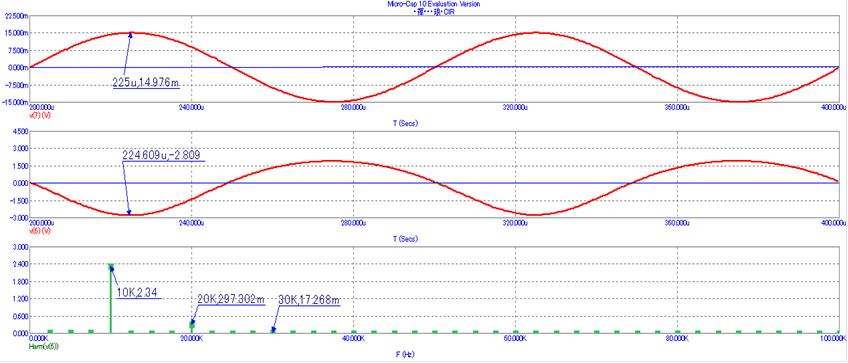Click the 1.800 y-axis value in harmonic plot

[20, 281]
